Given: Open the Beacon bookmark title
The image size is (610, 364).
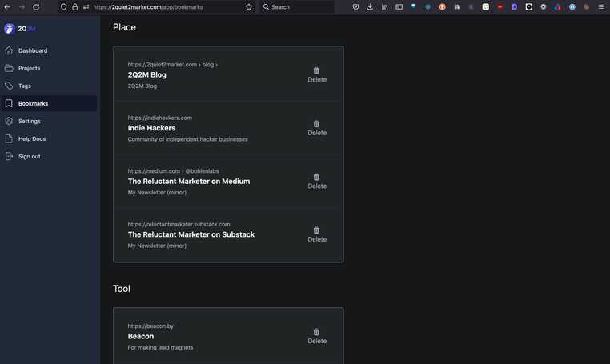Looking at the screenshot, I should [x=141, y=336].
